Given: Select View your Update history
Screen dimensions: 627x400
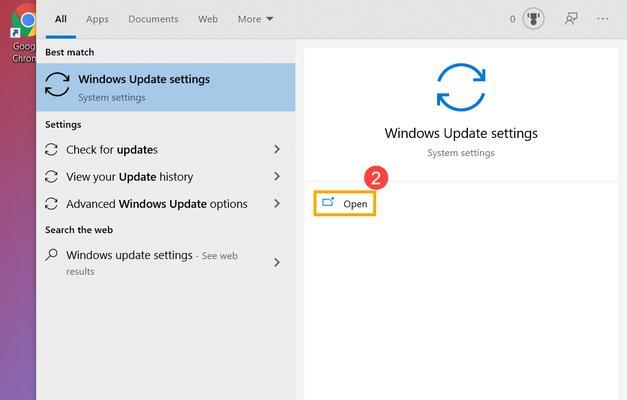Looking at the screenshot, I should 166,176.
